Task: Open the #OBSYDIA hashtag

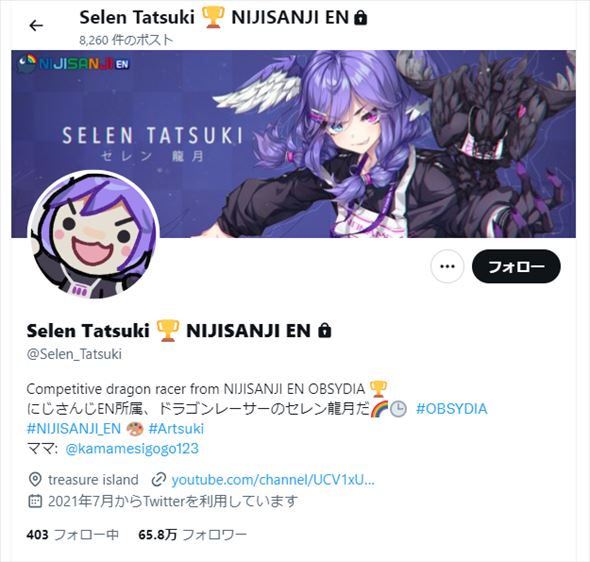Action: (x=451, y=409)
